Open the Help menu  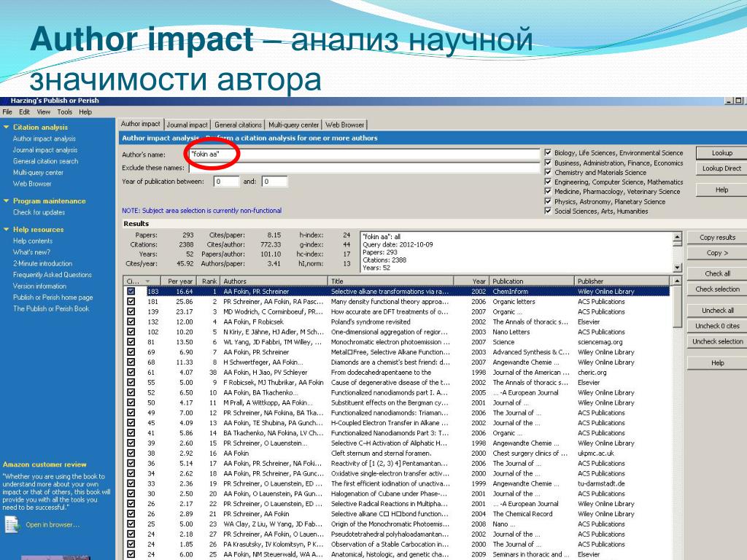(x=85, y=112)
